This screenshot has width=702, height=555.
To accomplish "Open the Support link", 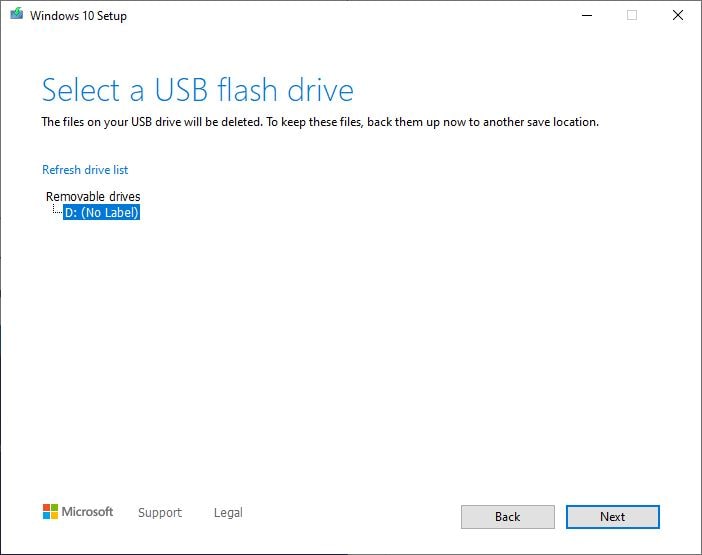I will coord(160,513).
